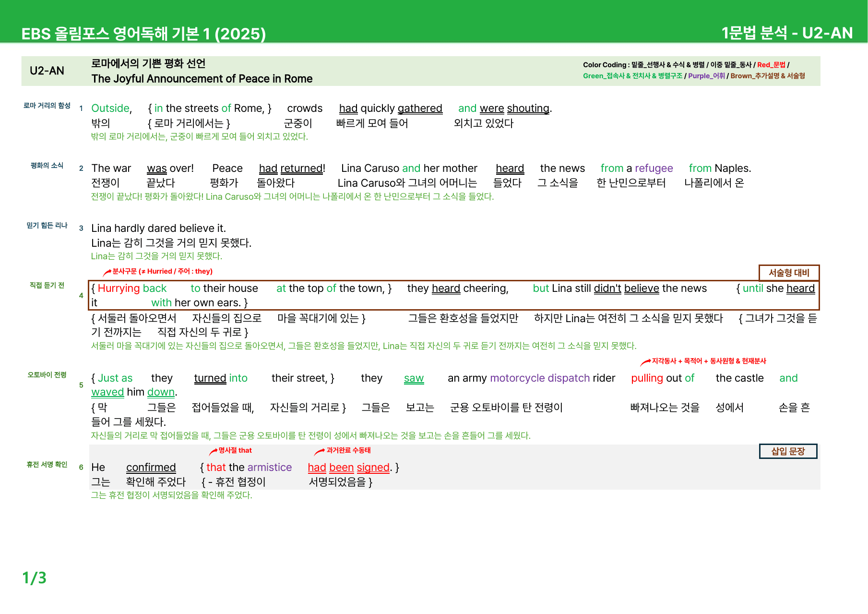This screenshot has height=614, width=868.
Task: Click the green word 'waved' in sentence 5
Action: [x=107, y=392]
